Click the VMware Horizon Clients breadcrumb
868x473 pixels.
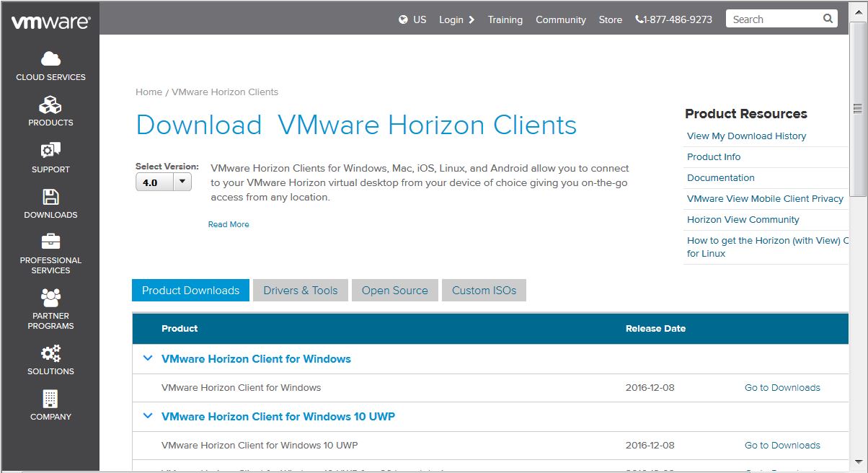coord(225,92)
